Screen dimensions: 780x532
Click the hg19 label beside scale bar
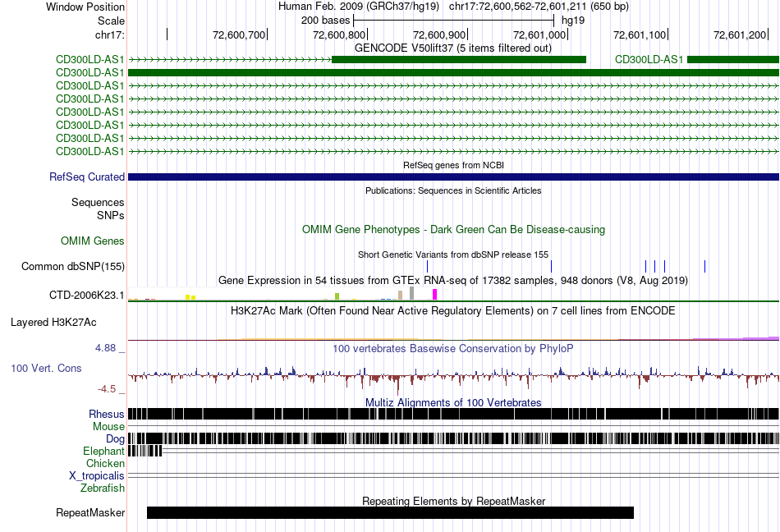[573, 21]
